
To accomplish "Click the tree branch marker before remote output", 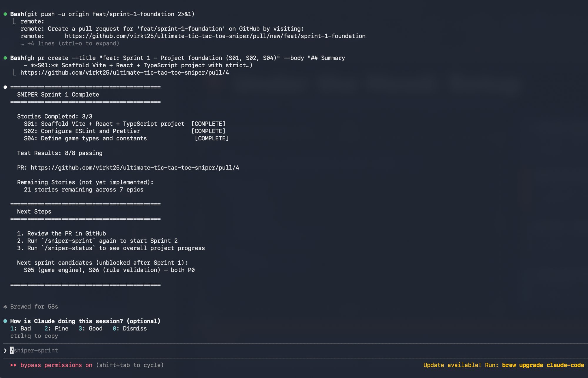I will 14,21.
